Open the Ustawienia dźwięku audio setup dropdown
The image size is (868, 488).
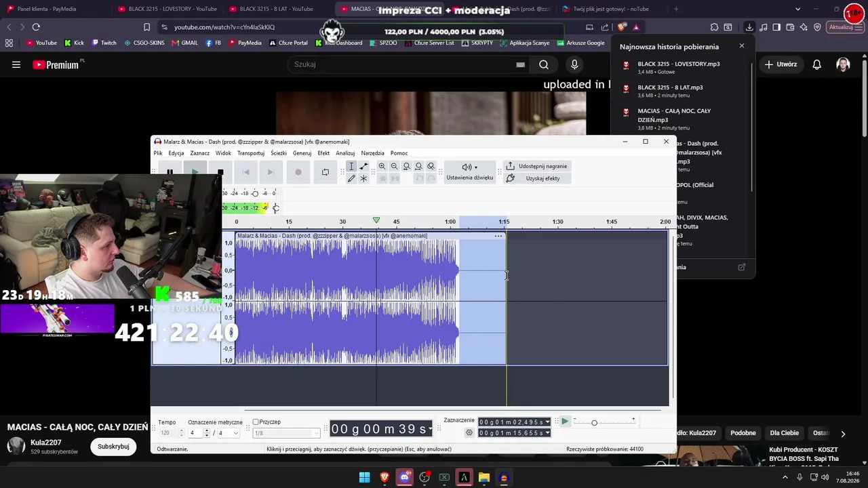point(469,171)
